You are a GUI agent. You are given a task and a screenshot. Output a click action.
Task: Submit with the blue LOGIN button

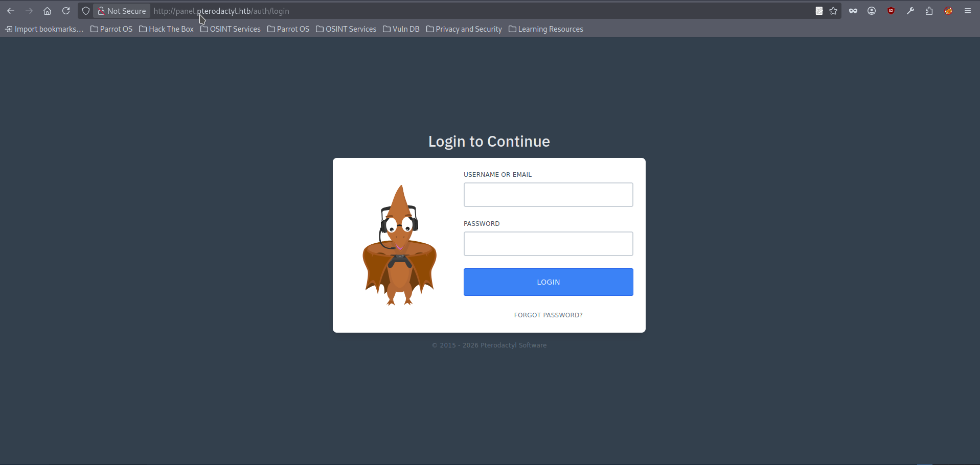pyautogui.click(x=549, y=282)
